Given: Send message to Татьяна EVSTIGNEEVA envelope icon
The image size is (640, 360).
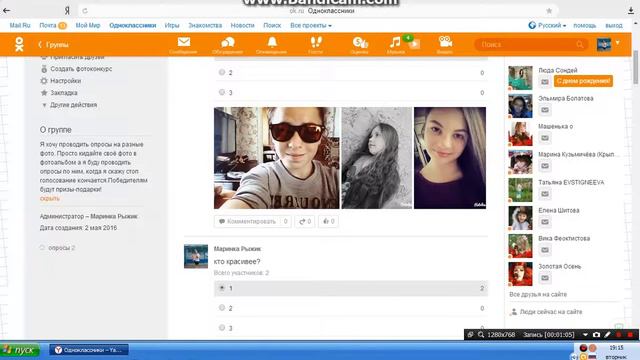Looking at the screenshot, I should [544, 194].
